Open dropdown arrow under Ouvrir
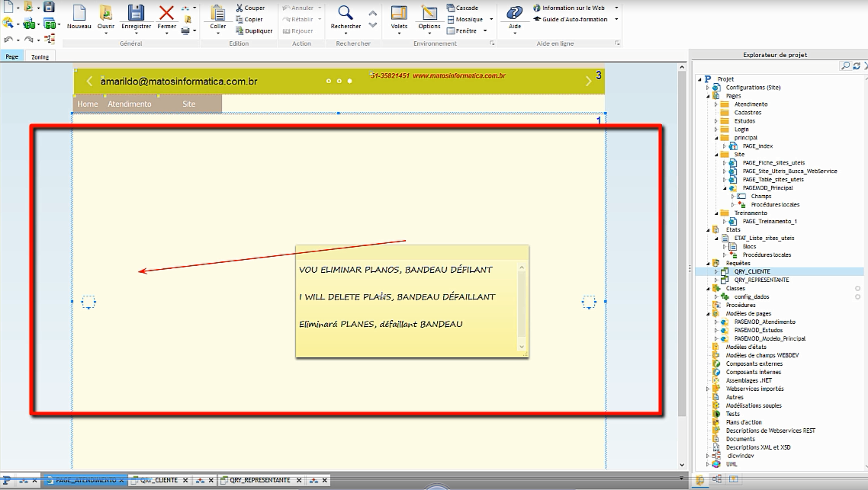The height and width of the screenshot is (490, 868). click(x=106, y=34)
